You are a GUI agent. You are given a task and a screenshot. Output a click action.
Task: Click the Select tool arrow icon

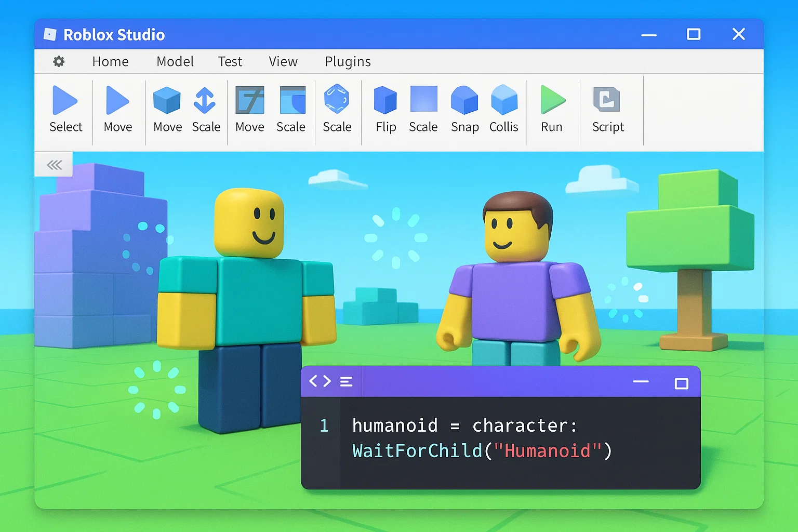pyautogui.click(x=65, y=100)
